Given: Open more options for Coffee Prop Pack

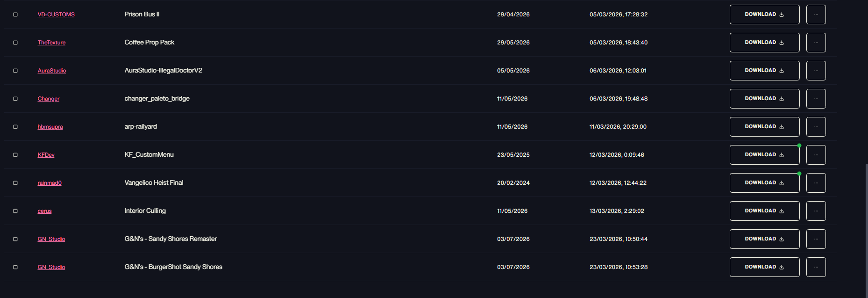Looking at the screenshot, I should pyautogui.click(x=816, y=43).
